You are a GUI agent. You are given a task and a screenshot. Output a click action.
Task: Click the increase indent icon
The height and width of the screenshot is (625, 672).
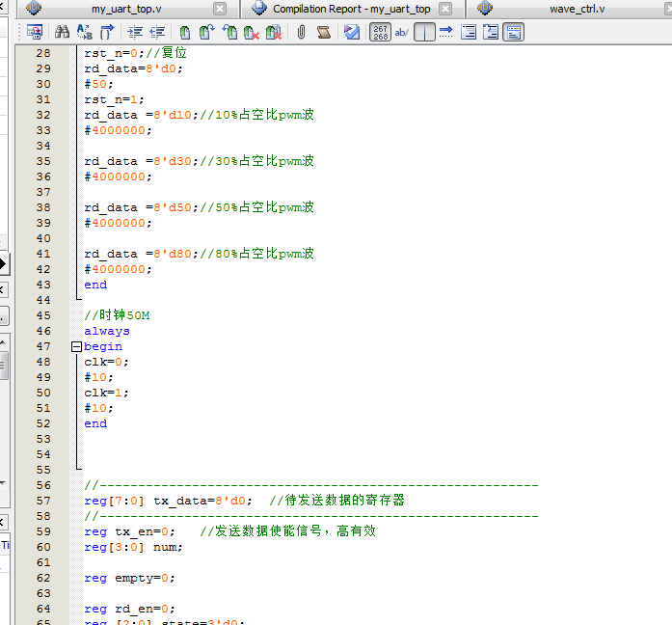[134, 32]
